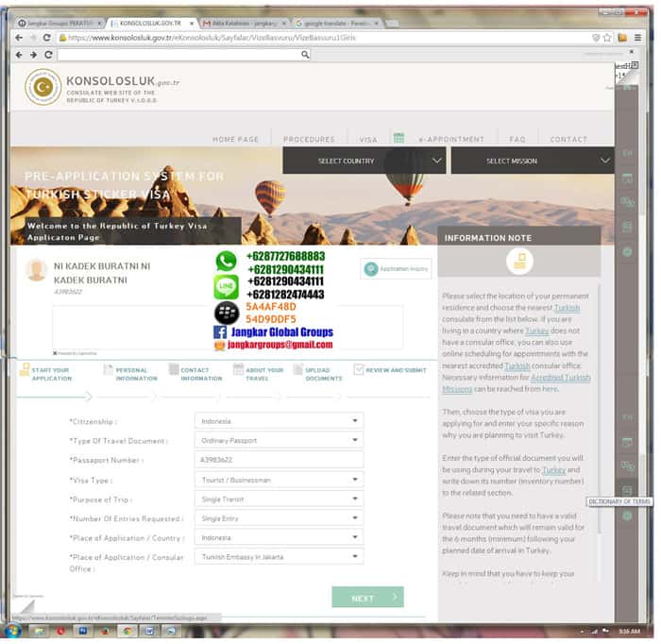Screen dimensions: 661x644
Task: Click the e-Appointment calendar icon
Action: click(398, 138)
